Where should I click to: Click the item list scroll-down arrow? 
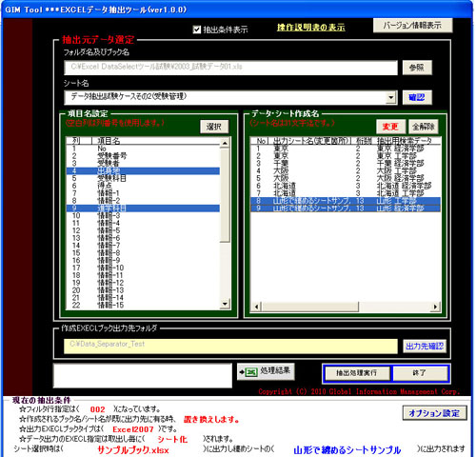[225, 304]
